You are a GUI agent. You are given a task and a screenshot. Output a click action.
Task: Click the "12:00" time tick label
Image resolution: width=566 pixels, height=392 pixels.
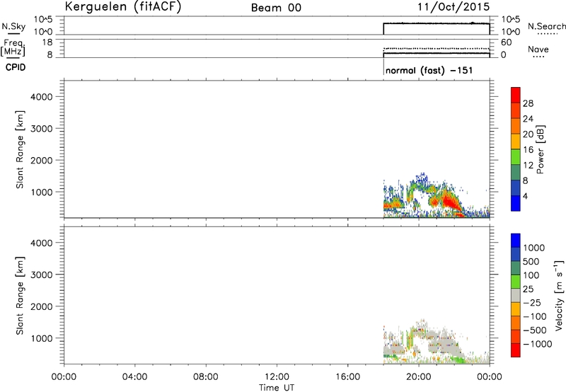(277, 377)
